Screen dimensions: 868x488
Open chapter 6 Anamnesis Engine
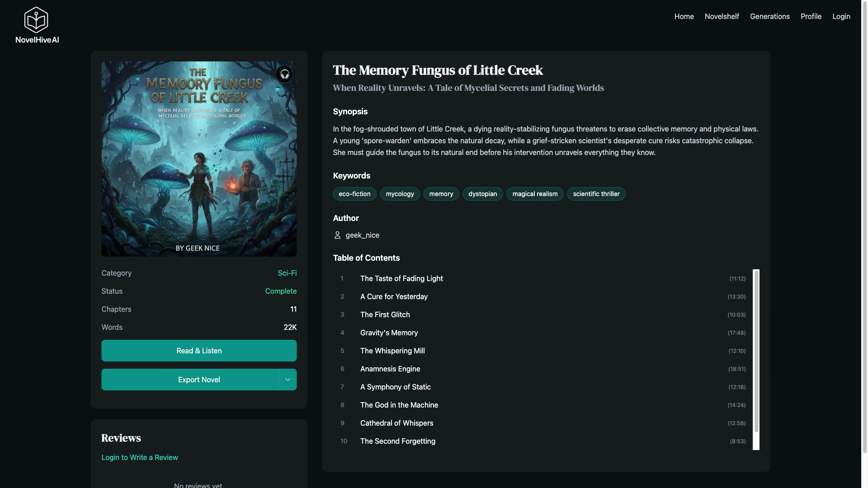pos(390,369)
